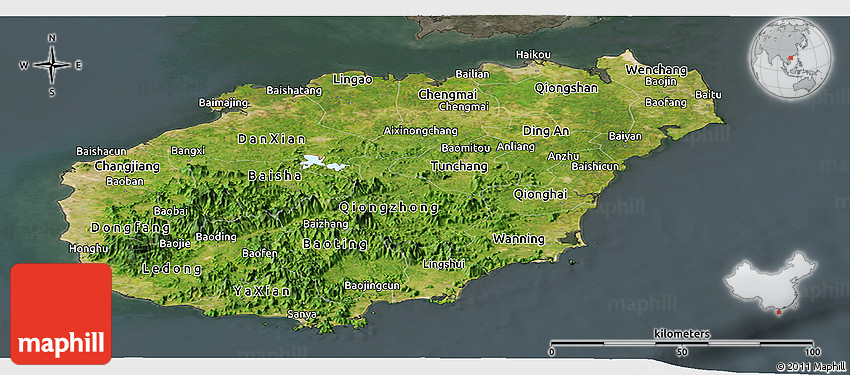850x375 pixels.
Task: Click the Qiongzhong region label
Action: pyautogui.click(x=389, y=207)
